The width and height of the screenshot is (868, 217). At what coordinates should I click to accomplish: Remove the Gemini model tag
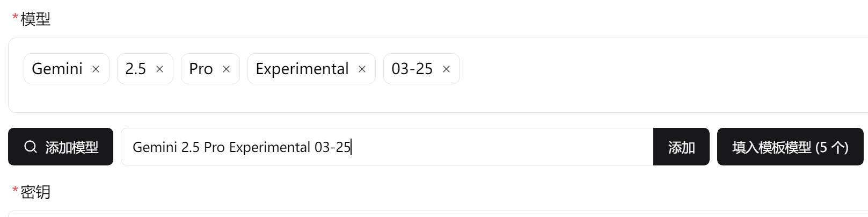click(96, 69)
